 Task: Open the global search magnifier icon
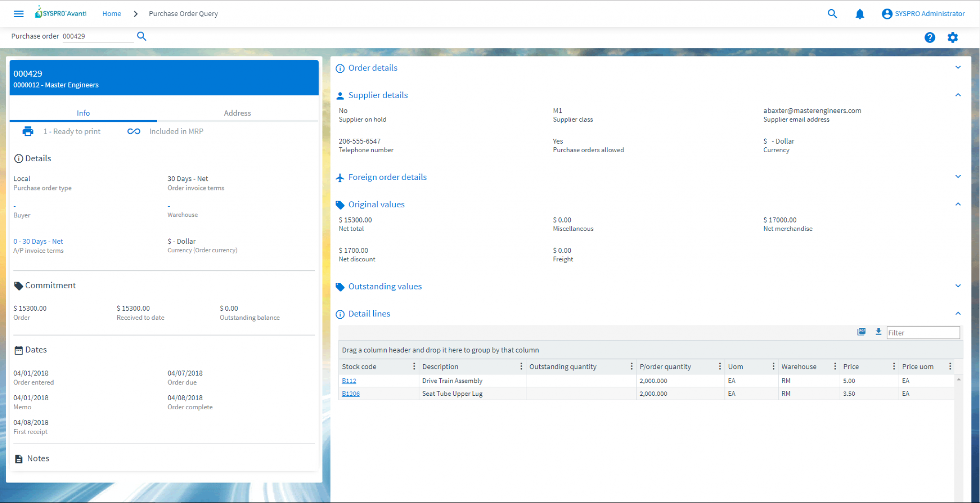[832, 13]
